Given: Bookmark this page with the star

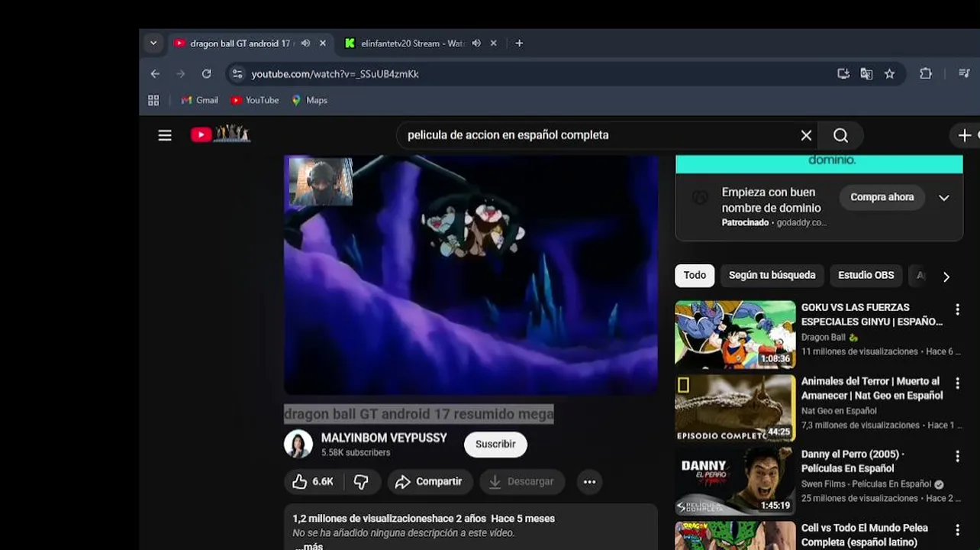Looking at the screenshot, I should (889, 74).
